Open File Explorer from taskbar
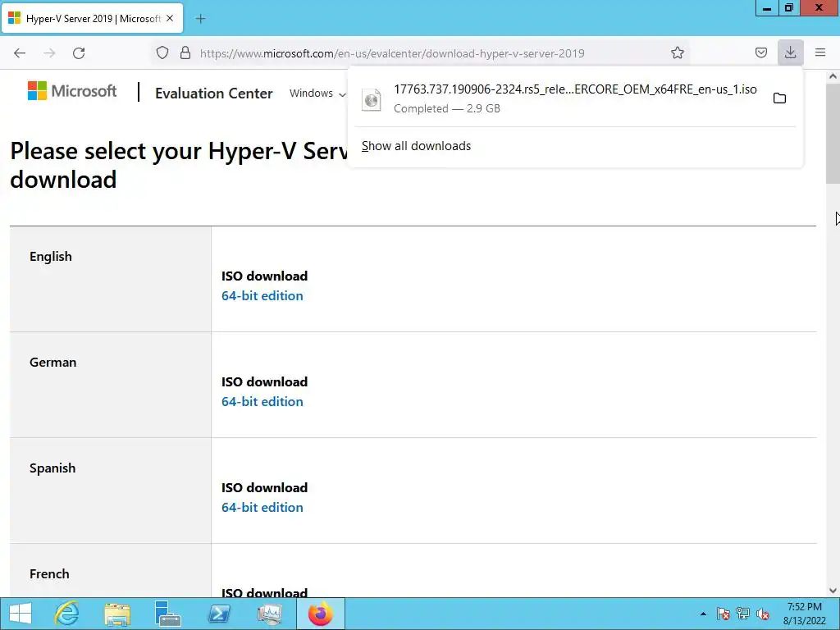Screen dimensions: 840x630 [x=117, y=614]
